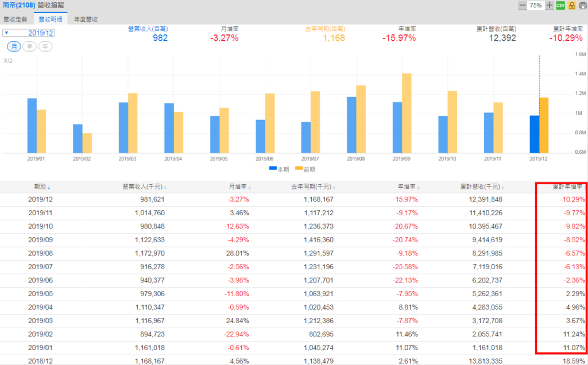Screen dimensions: 588x365
Task: Select the 2019/10 table row period cell
Action: coord(41,227)
